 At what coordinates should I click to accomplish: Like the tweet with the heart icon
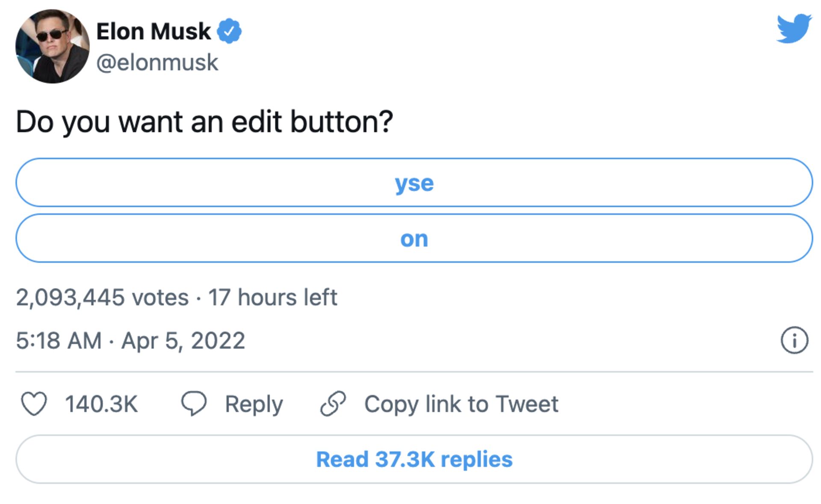pyautogui.click(x=34, y=404)
